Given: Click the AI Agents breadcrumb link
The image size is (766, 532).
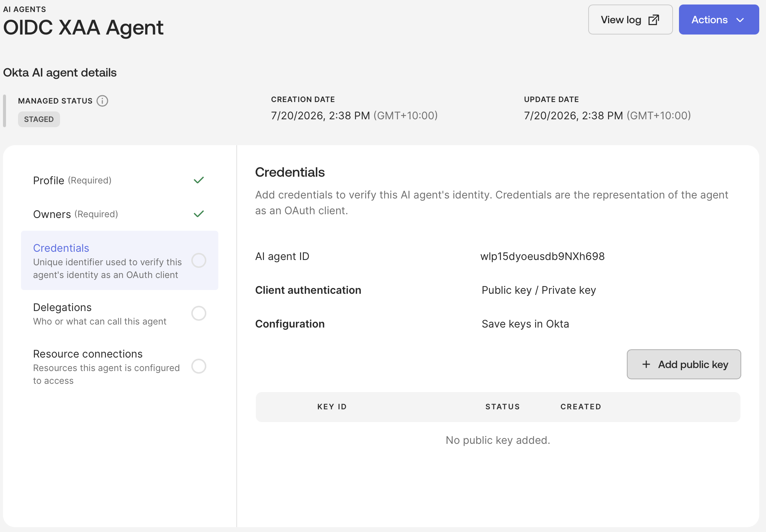Looking at the screenshot, I should [25, 9].
